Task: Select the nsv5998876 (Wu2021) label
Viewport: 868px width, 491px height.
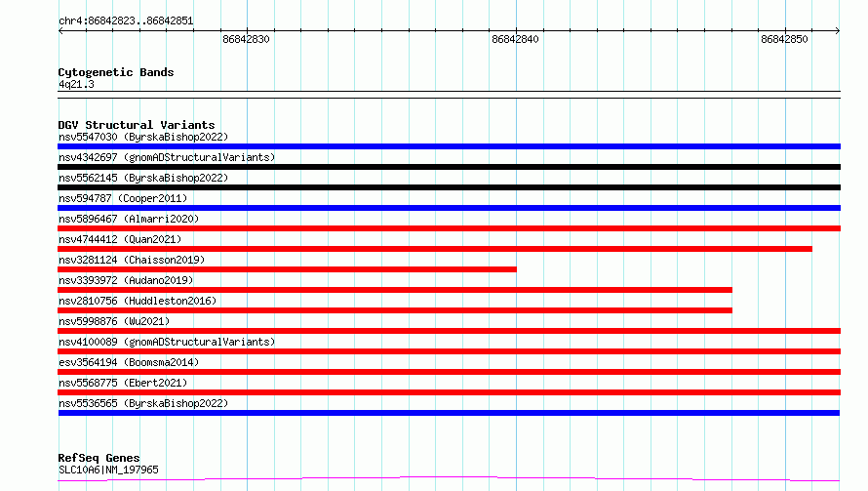Action: pyautogui.click(x=114, y=321)
